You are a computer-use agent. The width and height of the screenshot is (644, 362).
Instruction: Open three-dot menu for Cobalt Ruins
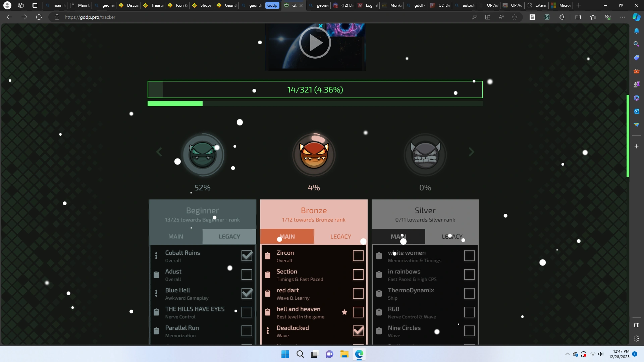tap(156, 256)
